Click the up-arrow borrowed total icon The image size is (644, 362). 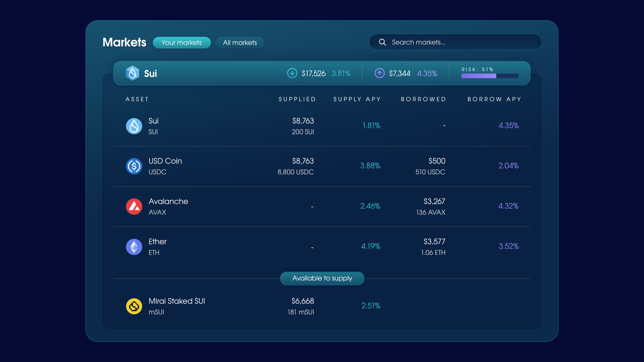[379, 73]
